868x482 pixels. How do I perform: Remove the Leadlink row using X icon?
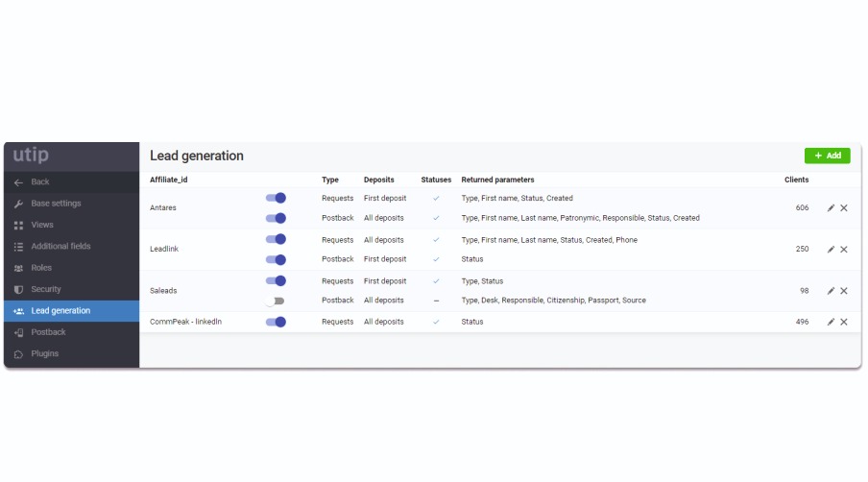844,250
